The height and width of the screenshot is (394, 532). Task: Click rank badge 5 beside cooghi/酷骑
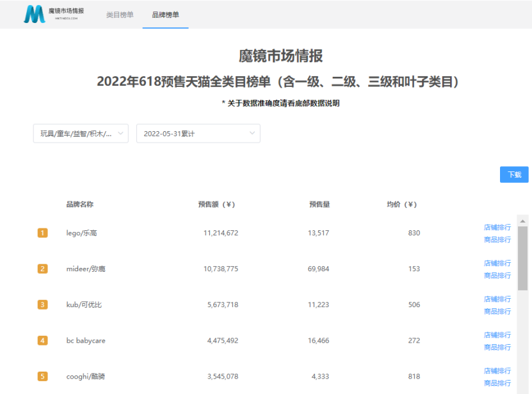pos(43,376)
